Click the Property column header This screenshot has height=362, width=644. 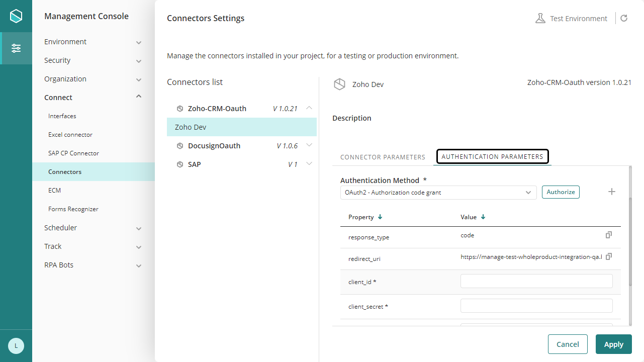(361, 217)
